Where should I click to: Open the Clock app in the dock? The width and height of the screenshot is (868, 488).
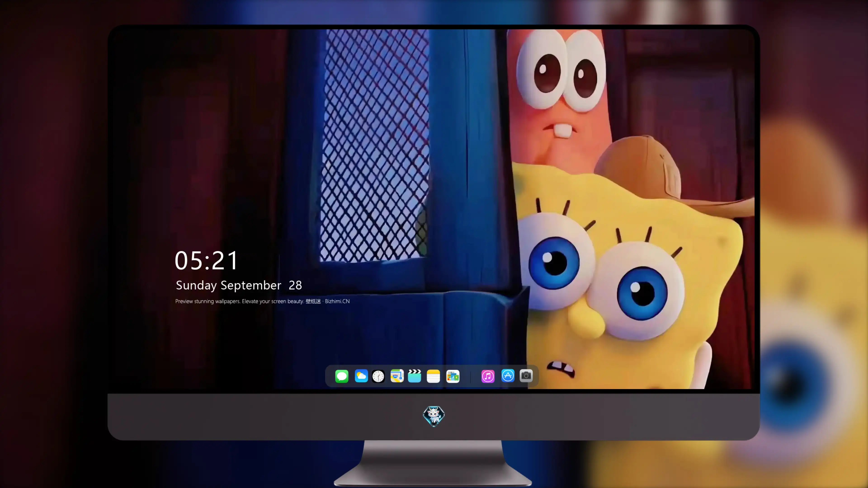click(x=378, y=376)
